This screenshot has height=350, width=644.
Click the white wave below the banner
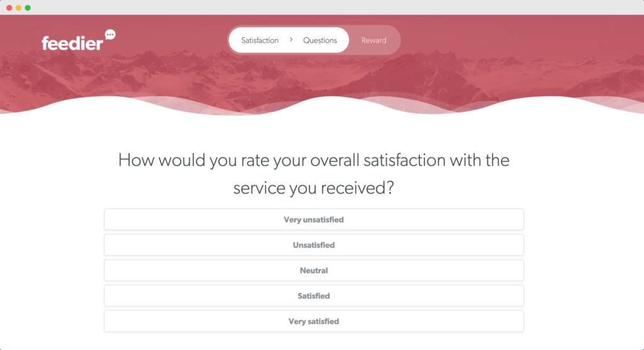[322, 111]
